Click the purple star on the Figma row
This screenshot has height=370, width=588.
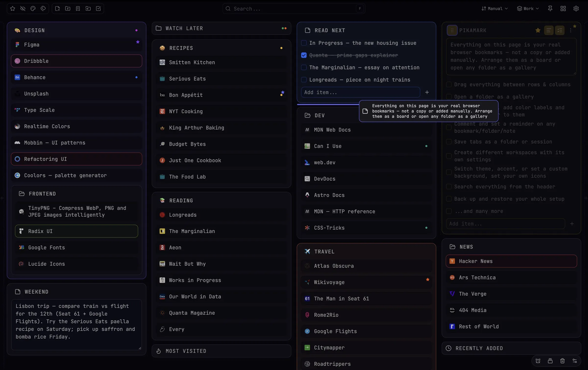pos(138,42)
